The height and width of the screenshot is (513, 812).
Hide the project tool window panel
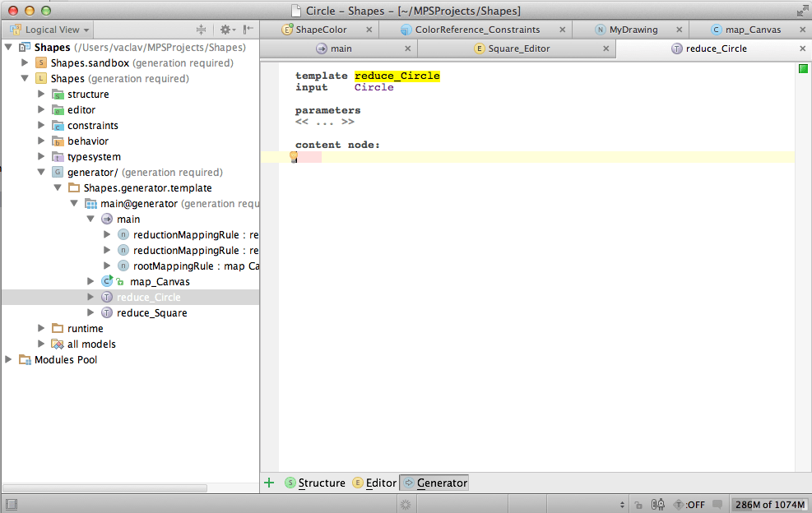click(x=248, y=30)
